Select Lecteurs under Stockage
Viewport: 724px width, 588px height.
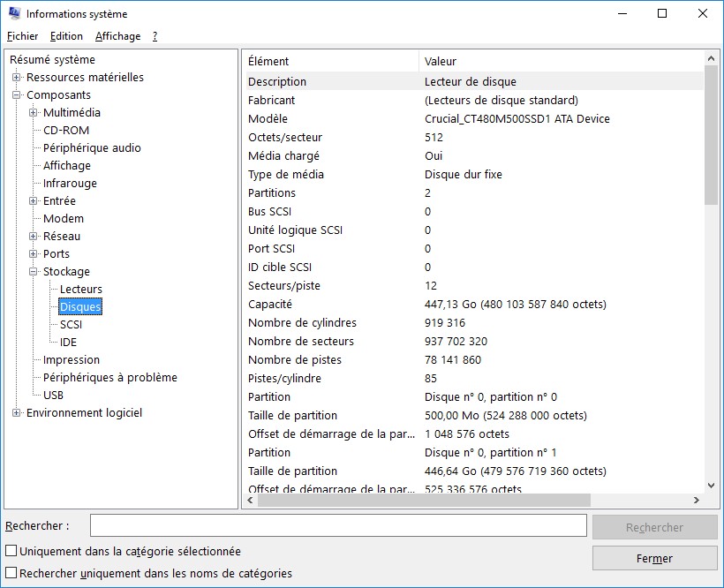pyautogui.click(x=81, y=290)
